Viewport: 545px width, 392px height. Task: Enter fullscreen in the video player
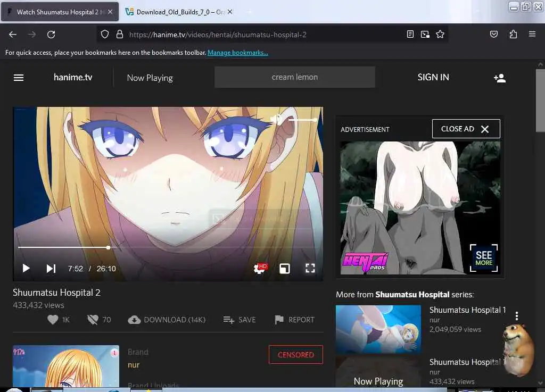coord(310,268)
